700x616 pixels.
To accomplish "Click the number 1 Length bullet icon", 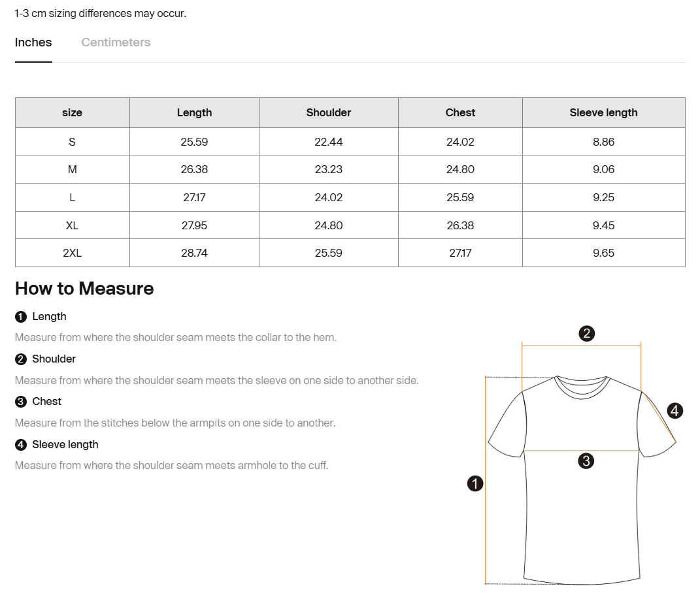I will [20, 317].
